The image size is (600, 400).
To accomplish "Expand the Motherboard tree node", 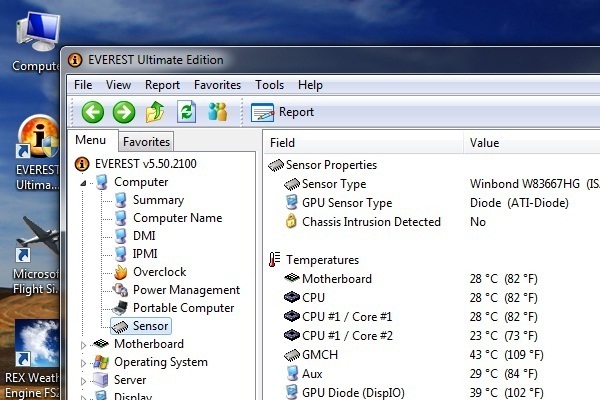I will (83, 345).
